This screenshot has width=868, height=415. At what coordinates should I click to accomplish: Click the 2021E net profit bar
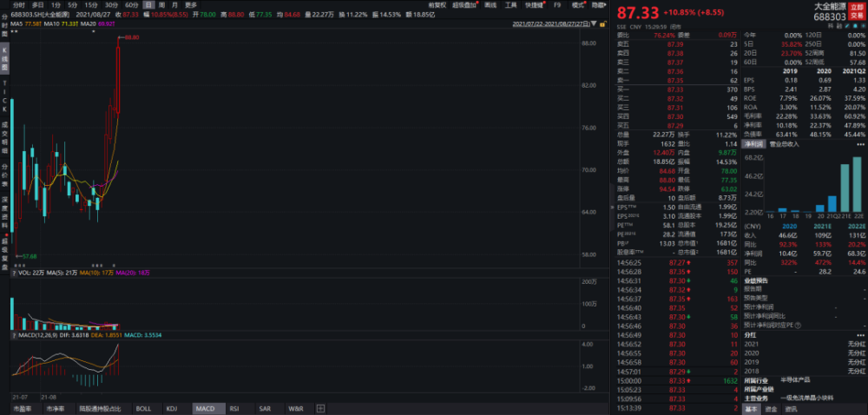click(x=845, y=188)
